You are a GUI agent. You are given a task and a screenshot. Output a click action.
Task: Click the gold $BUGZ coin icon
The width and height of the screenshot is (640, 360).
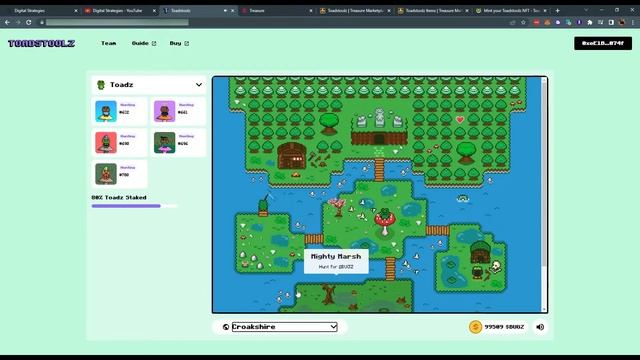pyautogui.click(x=475, y=327)
